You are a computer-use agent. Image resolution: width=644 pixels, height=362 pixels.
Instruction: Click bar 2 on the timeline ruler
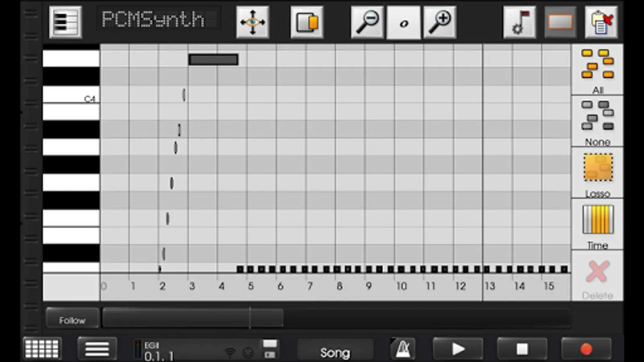[162, 286]
